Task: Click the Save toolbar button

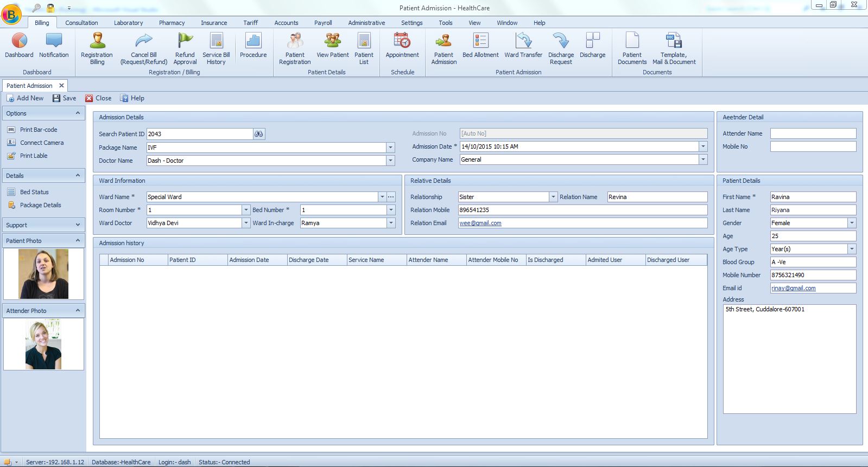Action: tap(64, 98)
